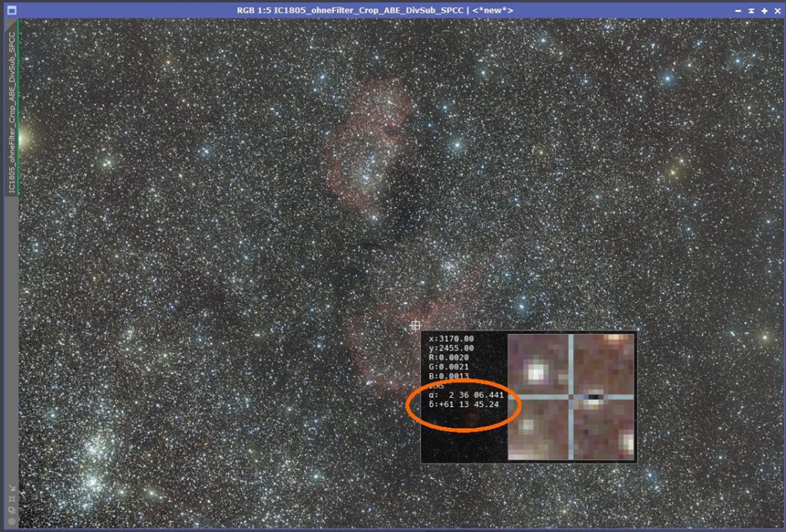Click the magnified pixel preview thumbnail in the readout popup

(573, 398)
